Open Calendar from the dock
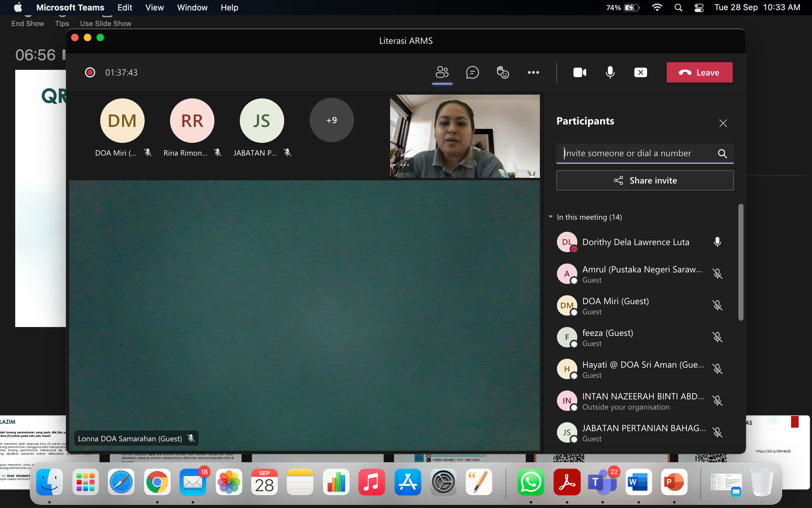Screen dimensions: 812x508 [x=265, y=482]
